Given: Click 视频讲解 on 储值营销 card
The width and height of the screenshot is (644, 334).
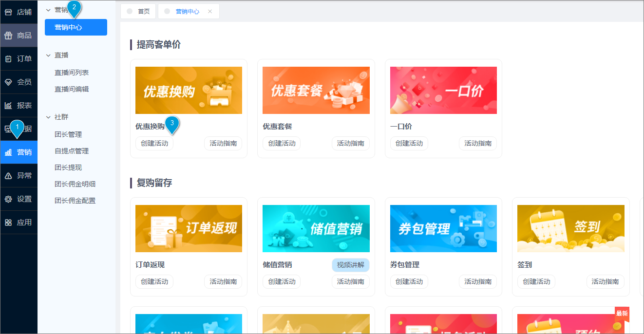Looking at the screenshot, I should [351, 265].
